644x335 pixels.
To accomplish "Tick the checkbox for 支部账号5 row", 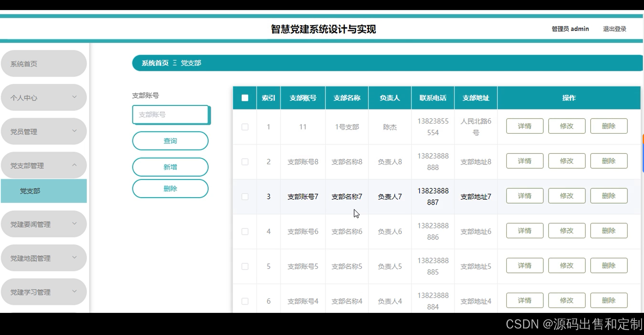I will 245,266.
